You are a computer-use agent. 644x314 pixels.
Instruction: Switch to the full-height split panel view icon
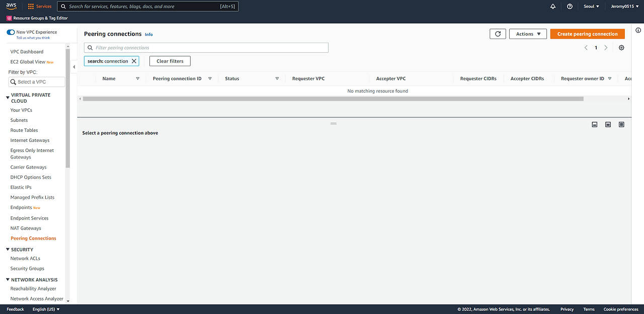point(621,124)
